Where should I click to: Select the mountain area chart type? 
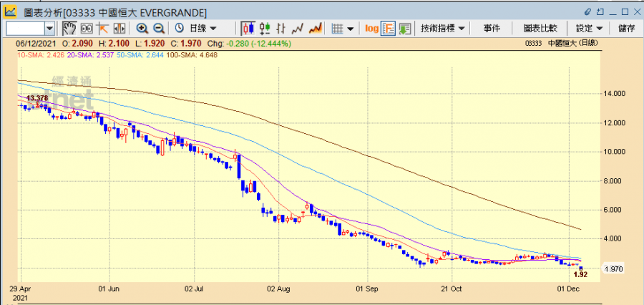pyautogui.click(x=315, y=28)
